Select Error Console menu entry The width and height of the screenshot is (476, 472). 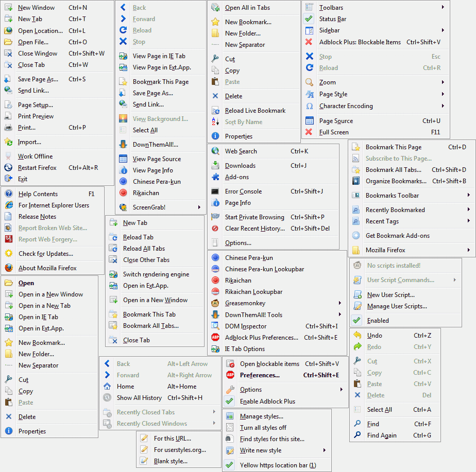(273, 191)
